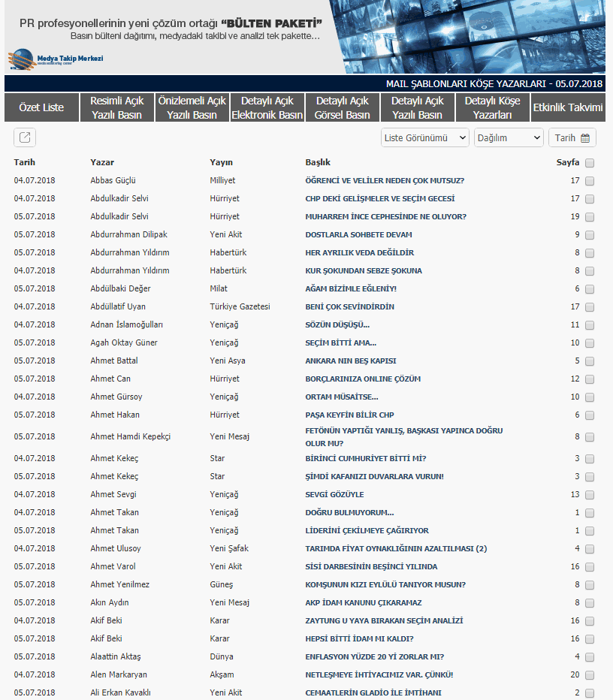The height and width of the screenshot is (700, 613).
Task: Click the export/share icon button
Action: pos(25,137)
